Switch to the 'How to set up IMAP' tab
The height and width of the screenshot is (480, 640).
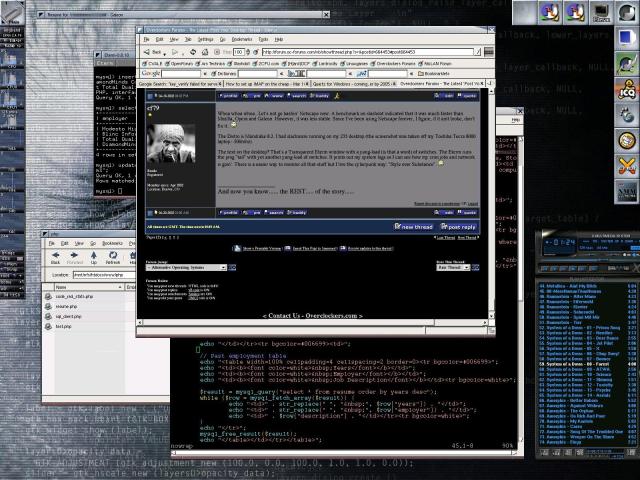tap(267, 84)
